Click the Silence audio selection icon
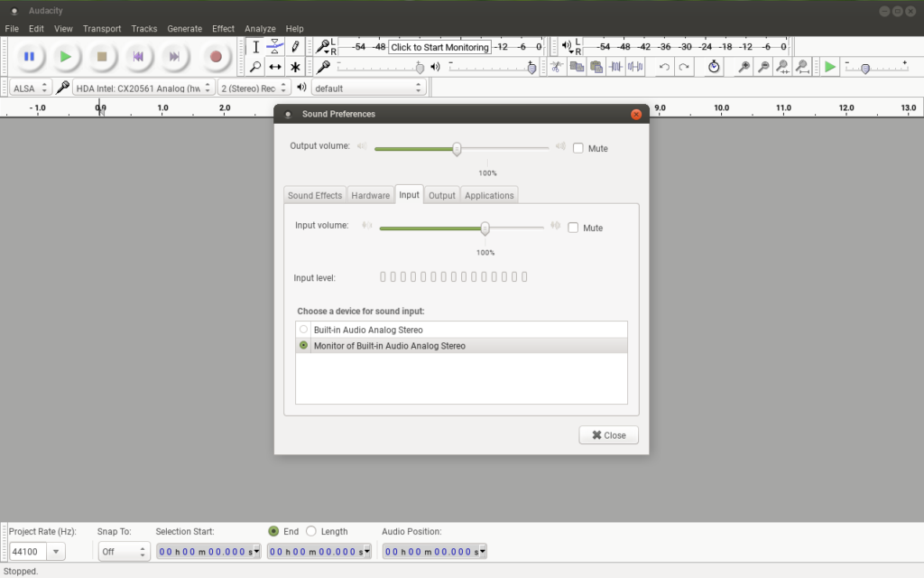The width and height of the screenshot is (924, 578). (x=635, y=67)
